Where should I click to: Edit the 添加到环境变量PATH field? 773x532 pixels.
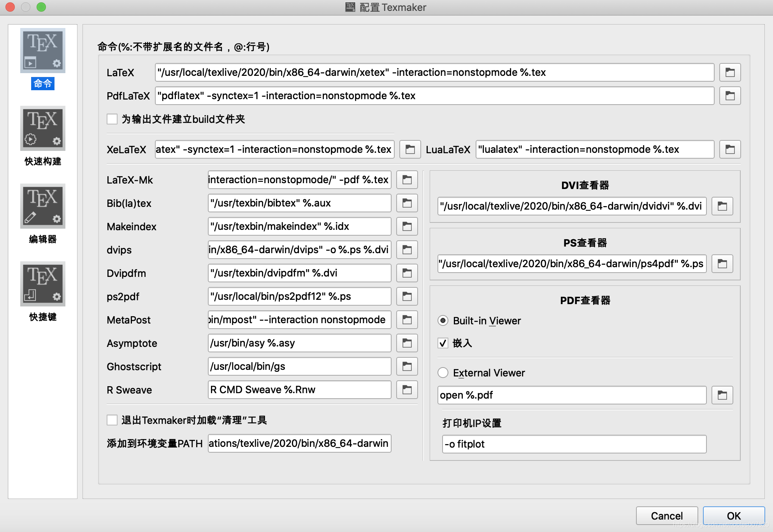click(x=299, y=443)
